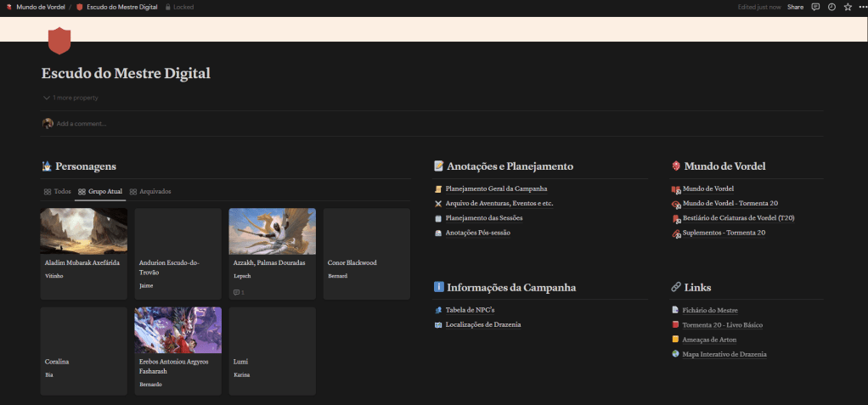The image size is (868, 405).
Task: Open the three-dot page options menu
Action: pos(860,7)
